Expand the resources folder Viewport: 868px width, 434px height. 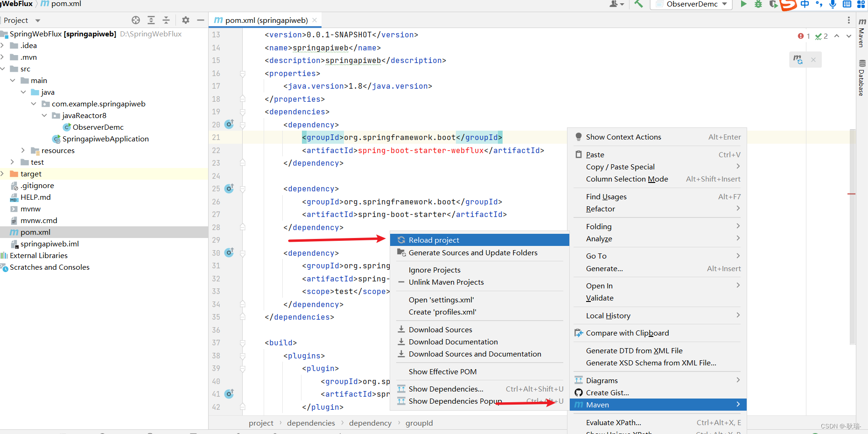click(x=23, y=150)
